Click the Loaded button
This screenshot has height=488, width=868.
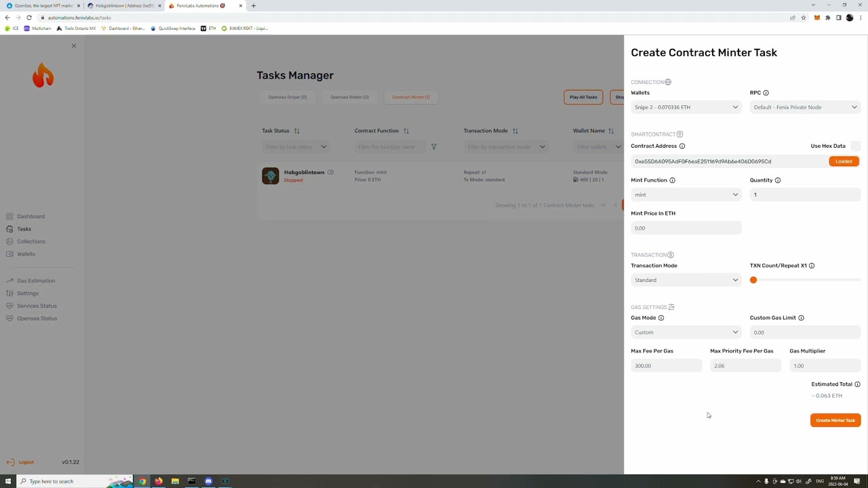(x=844, y=161)
